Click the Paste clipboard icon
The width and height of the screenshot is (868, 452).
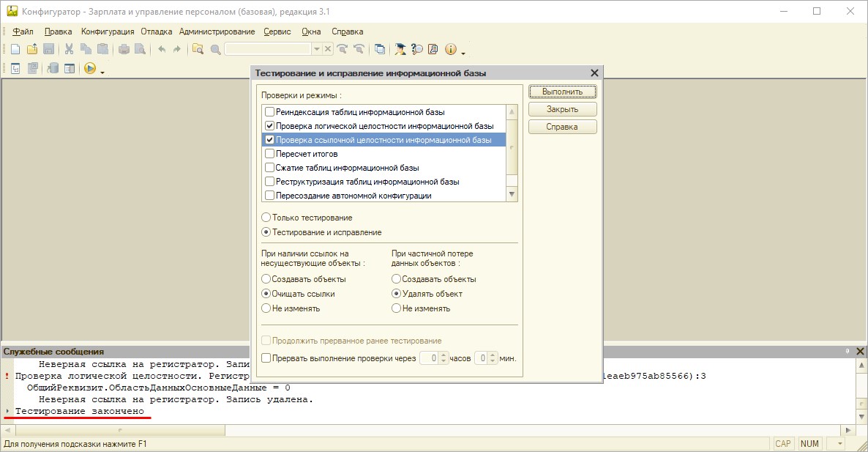tap(102, 49)
